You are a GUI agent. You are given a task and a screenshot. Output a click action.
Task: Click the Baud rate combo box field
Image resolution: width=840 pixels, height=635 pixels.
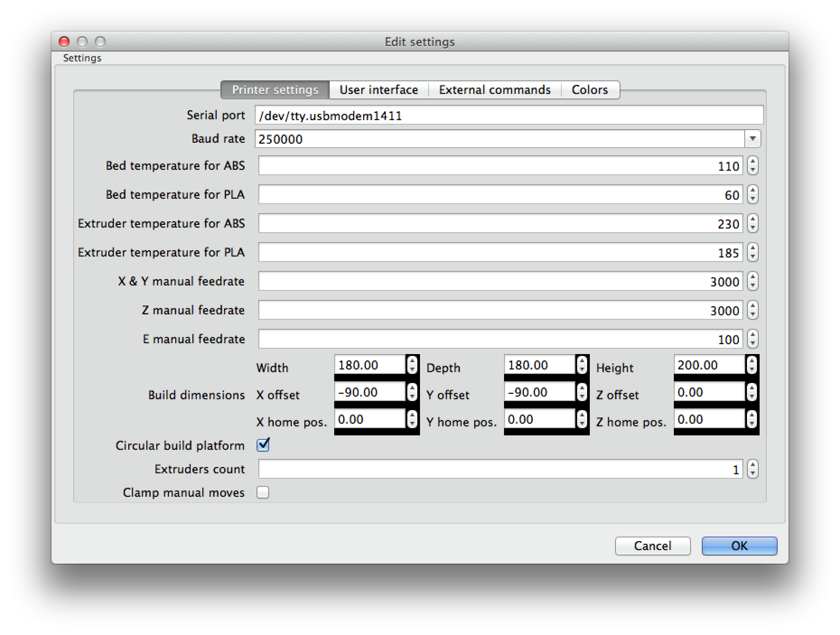click(499, 139)
